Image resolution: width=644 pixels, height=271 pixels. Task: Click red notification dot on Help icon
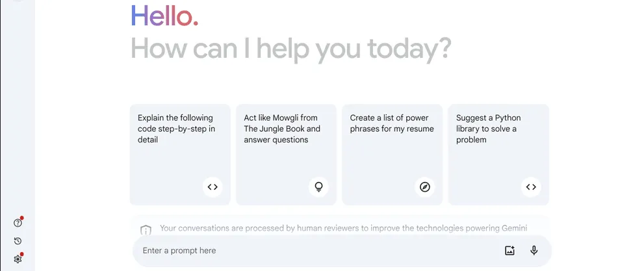[22, 218]
